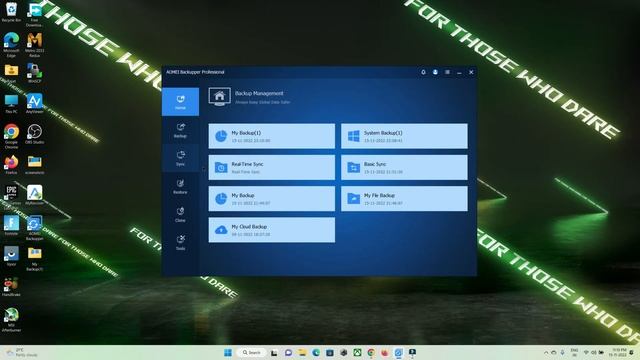Click the folder-clock icon on Real-Time Sync
The image size is (640, 360).
221,167
